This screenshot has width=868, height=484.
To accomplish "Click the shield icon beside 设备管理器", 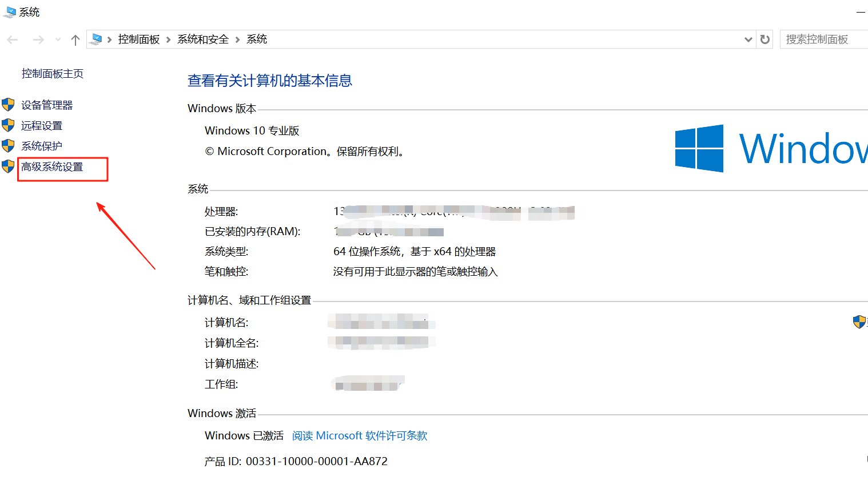I will click(8, 105).
